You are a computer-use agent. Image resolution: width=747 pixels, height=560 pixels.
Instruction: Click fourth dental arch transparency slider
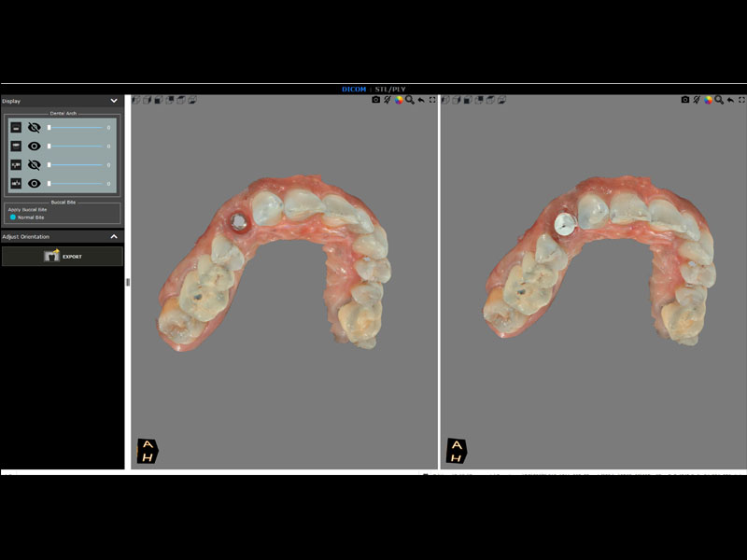[x=75, y=183]
